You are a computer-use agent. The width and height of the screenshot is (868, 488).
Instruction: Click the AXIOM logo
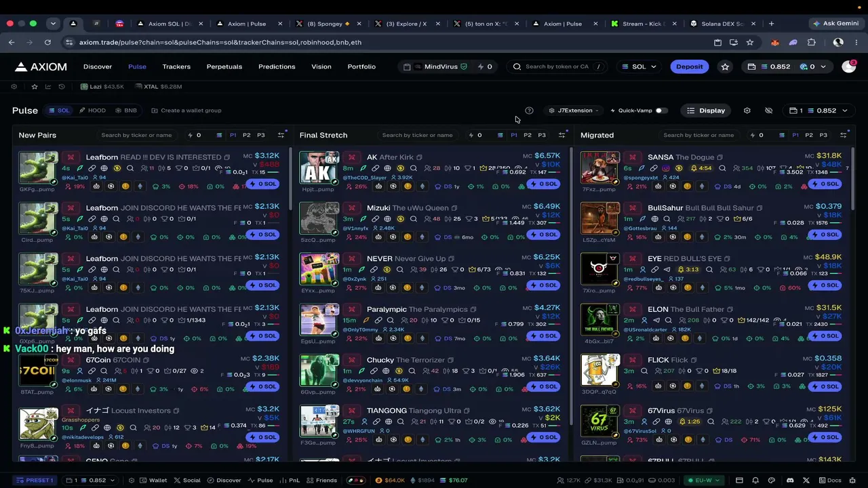(x=41, y=66)
